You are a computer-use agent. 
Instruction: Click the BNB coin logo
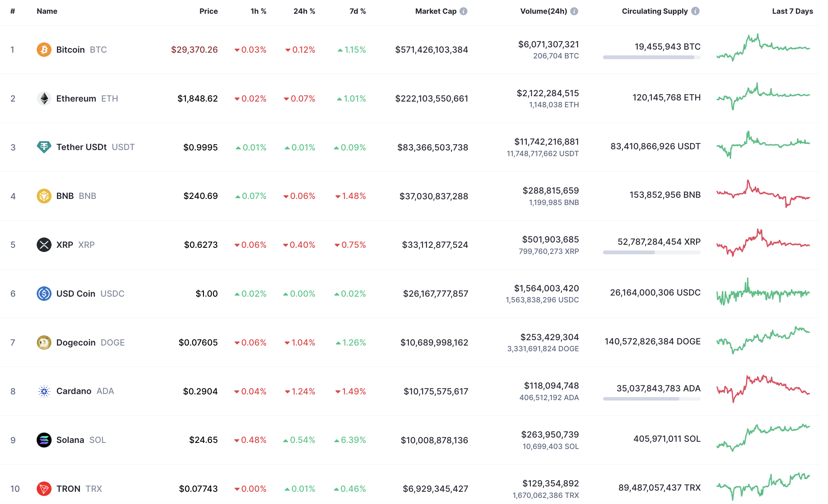44,196
